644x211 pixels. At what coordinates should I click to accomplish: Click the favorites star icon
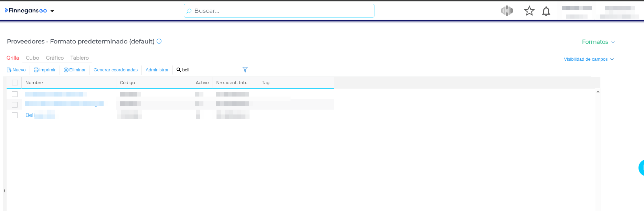[x=529, y=11]
